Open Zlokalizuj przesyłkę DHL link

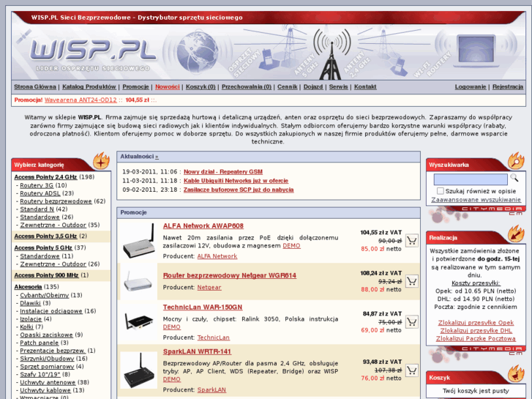(476, 331)
